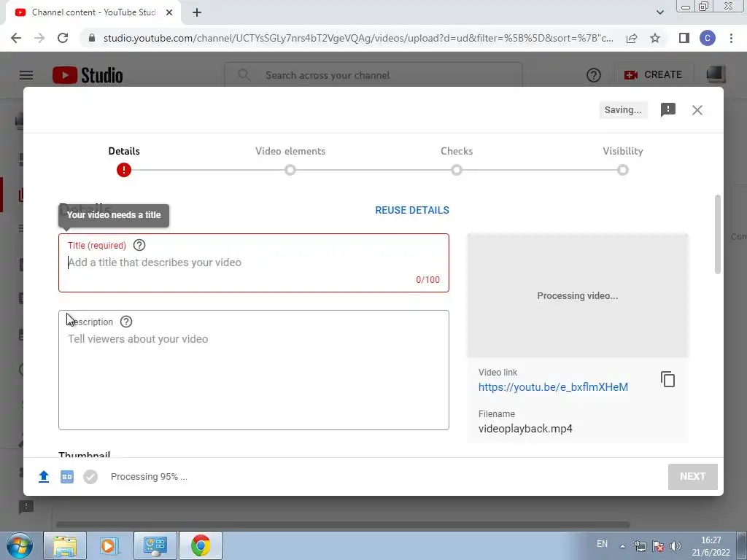Open the Help question mark icon in Studio header

point(594,75)
